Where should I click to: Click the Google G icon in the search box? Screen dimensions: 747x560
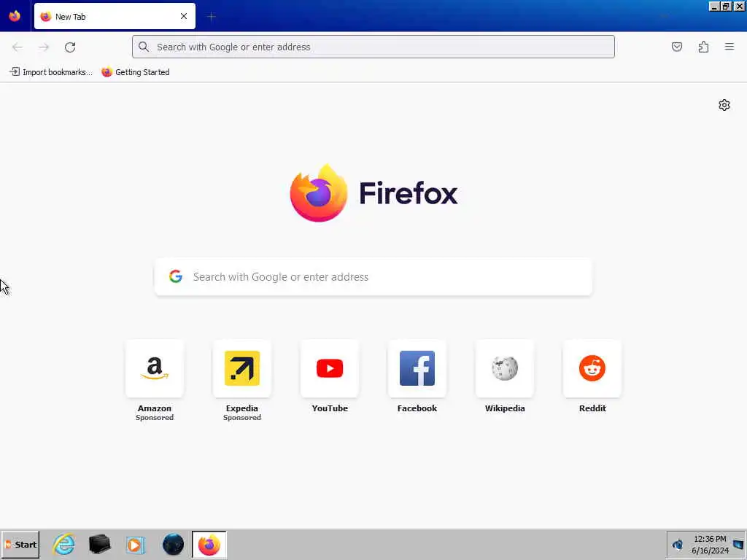176,276
